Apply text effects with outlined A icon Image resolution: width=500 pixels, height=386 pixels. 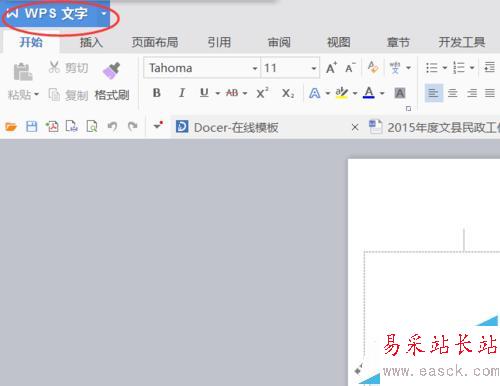pyautogui.click(x=314, y=93)
